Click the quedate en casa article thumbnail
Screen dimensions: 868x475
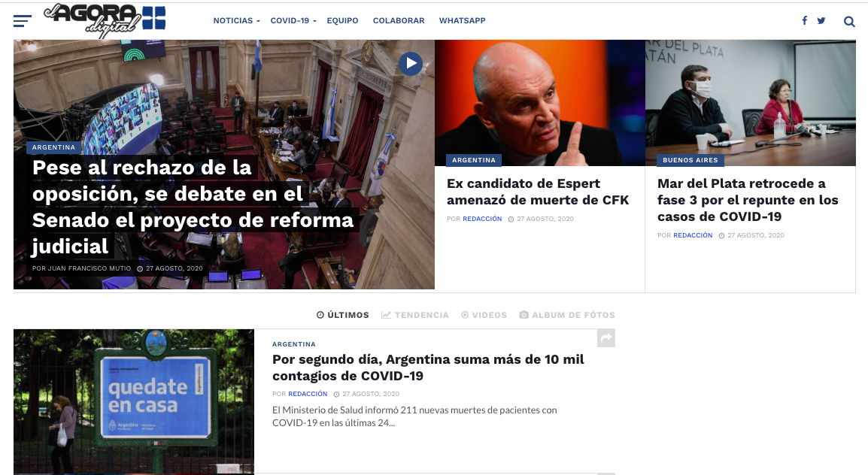click(133, 402)
